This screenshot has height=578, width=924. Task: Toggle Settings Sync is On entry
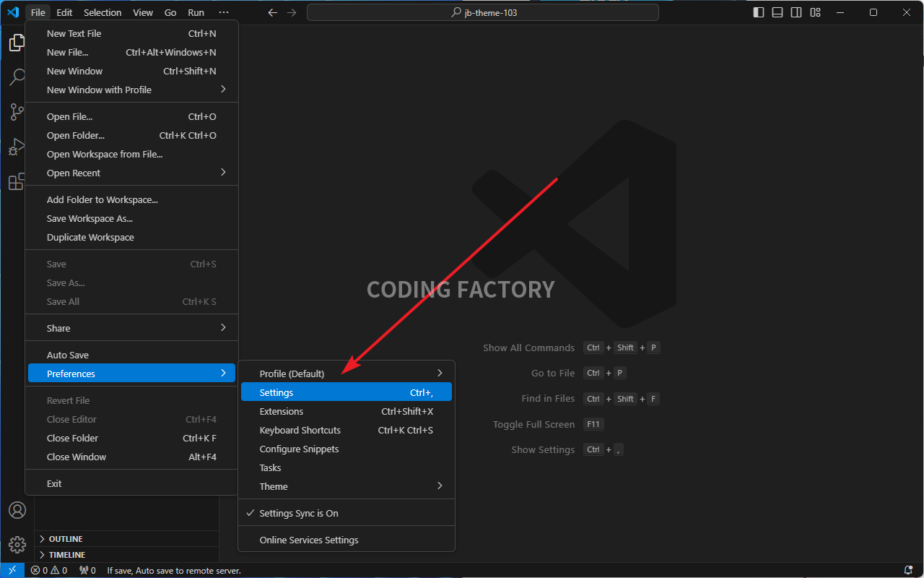346,513
